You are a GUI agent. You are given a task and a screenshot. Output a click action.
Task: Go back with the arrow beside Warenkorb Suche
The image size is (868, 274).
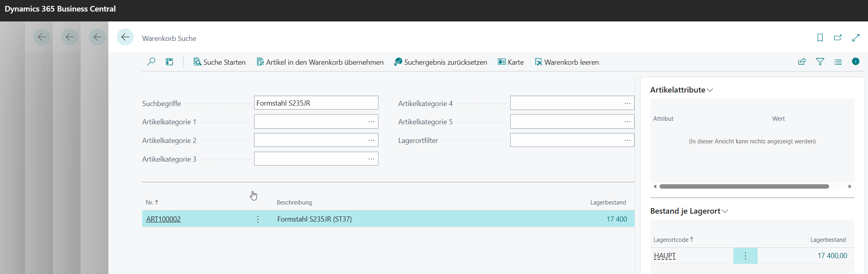pos(125,37)
